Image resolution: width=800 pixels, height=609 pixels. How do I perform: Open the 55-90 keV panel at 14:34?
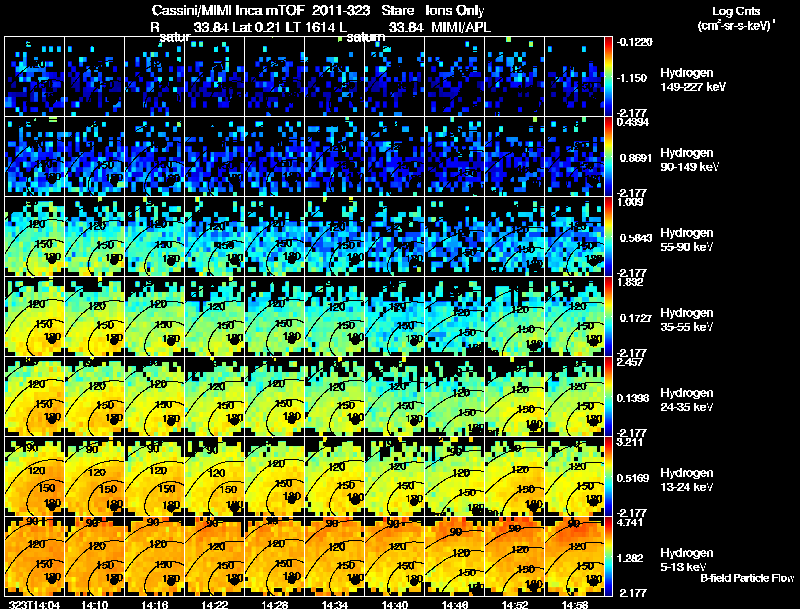pyautogui.click(x=335, y=236)
